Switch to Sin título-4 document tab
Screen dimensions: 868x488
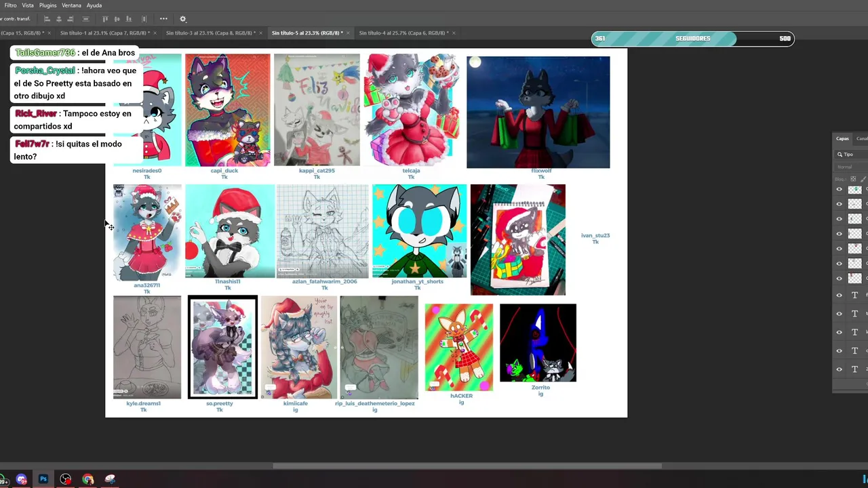point(403,33)
